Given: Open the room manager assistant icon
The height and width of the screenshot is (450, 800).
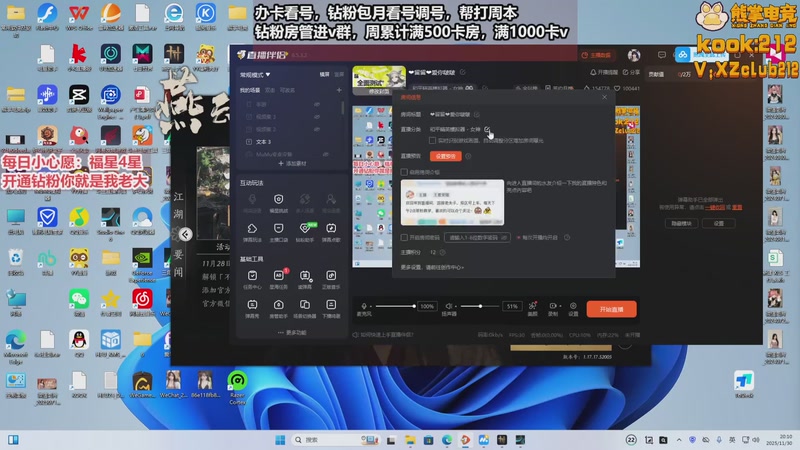Looking at the screenshot, I should pyautogui.click(x=278, y=308).
